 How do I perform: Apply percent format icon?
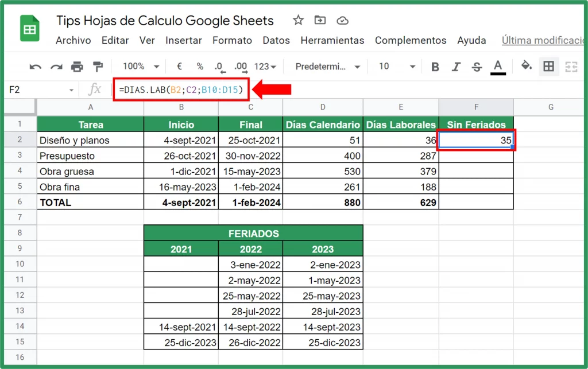[199, 67]
